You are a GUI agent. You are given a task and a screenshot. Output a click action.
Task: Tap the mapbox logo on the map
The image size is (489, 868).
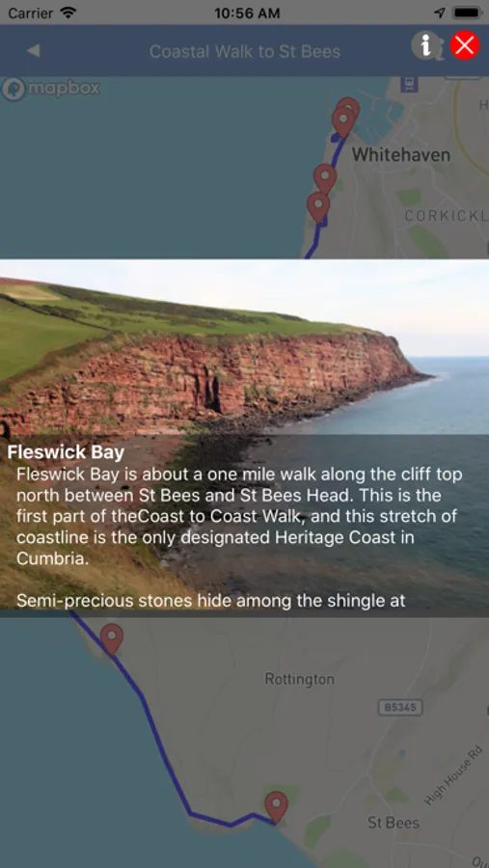click(51, 89)
